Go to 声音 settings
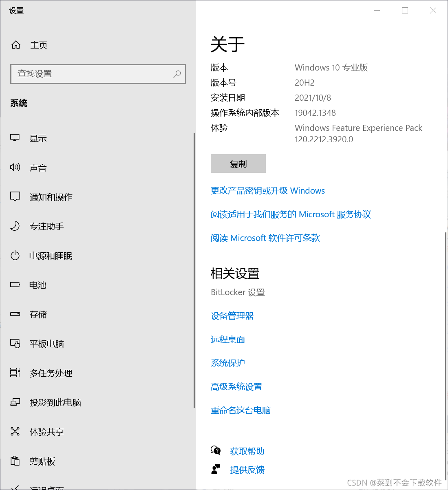Screen dimensions: 448x490 click(x=38, y=168)
